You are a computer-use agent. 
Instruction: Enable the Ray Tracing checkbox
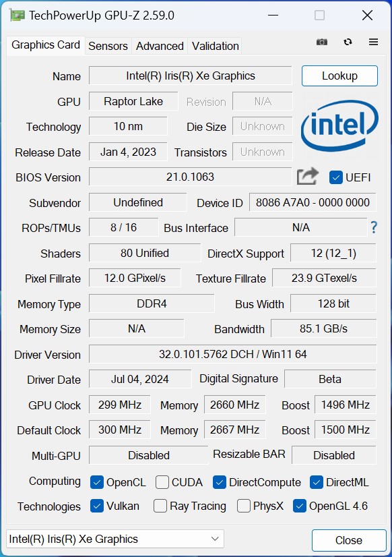pos(160,506)
